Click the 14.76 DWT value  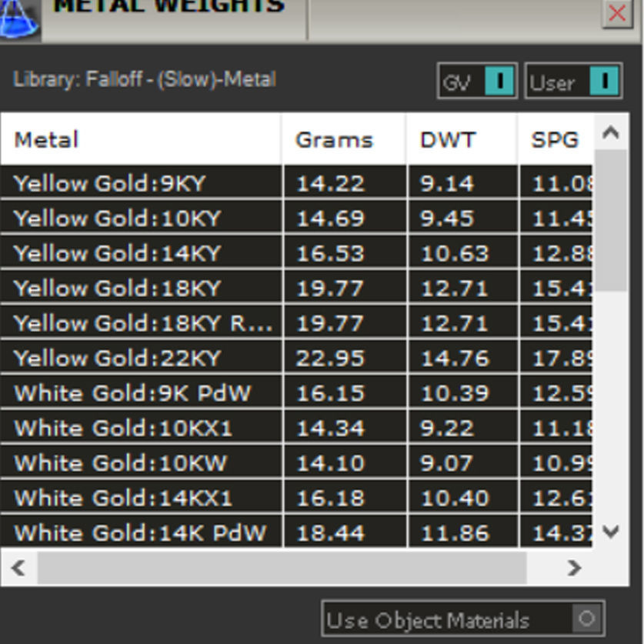[x=455, y=358]
